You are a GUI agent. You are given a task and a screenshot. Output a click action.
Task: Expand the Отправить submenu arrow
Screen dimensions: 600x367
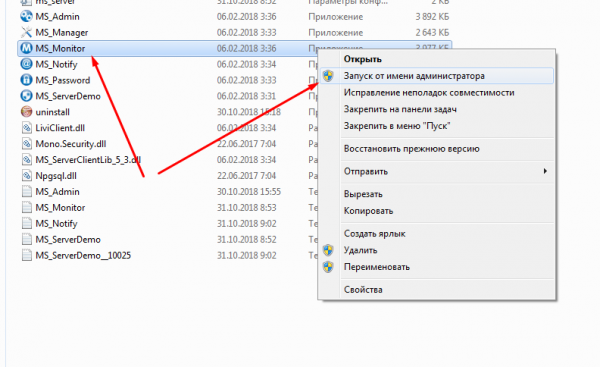(x=545, y=171)
